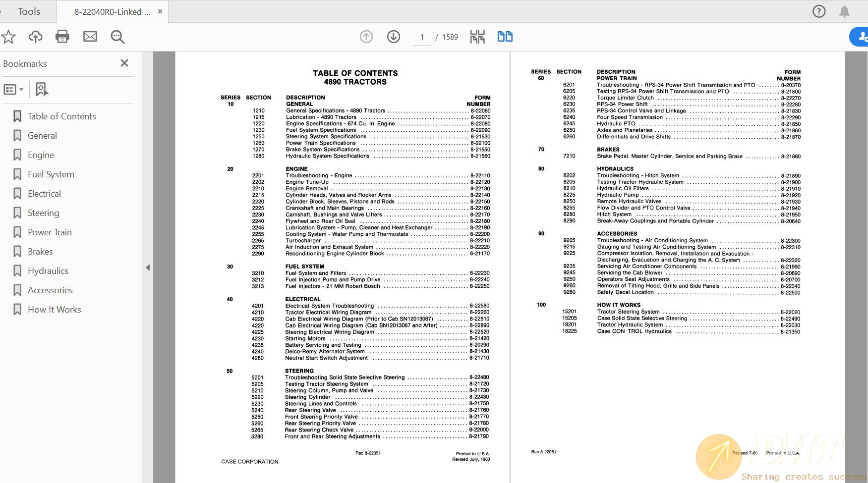Print the document

62,36
